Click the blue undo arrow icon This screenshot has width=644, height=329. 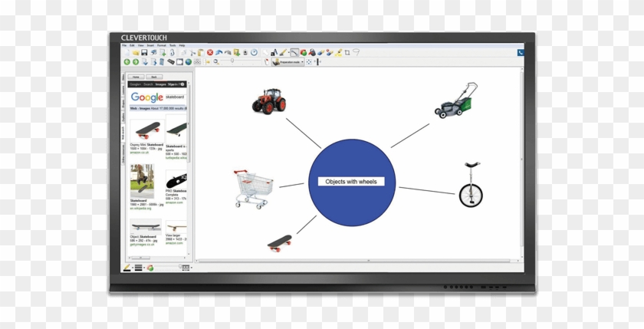[x=219, y=53]
